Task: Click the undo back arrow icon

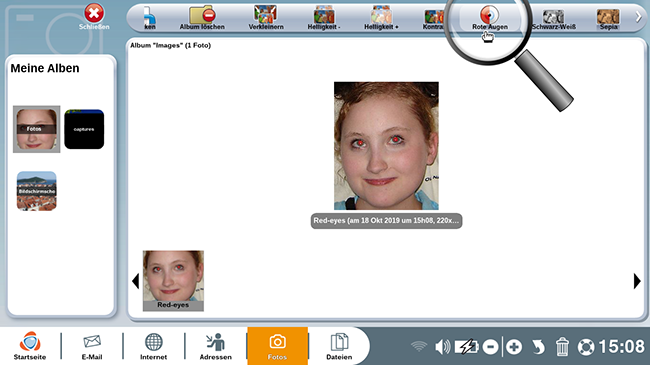Action: (538, 347)
